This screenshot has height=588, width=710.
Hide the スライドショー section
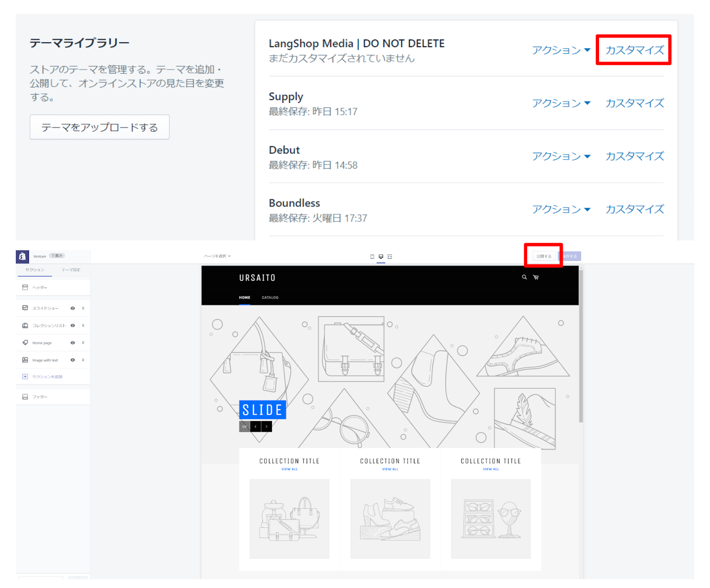(73, 308)
